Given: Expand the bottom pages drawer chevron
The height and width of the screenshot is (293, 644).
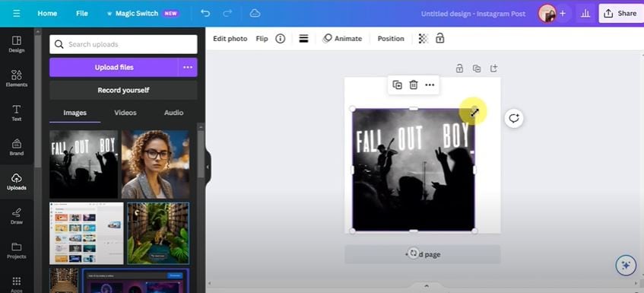Looking at the screenshot, I should point(426,286).
